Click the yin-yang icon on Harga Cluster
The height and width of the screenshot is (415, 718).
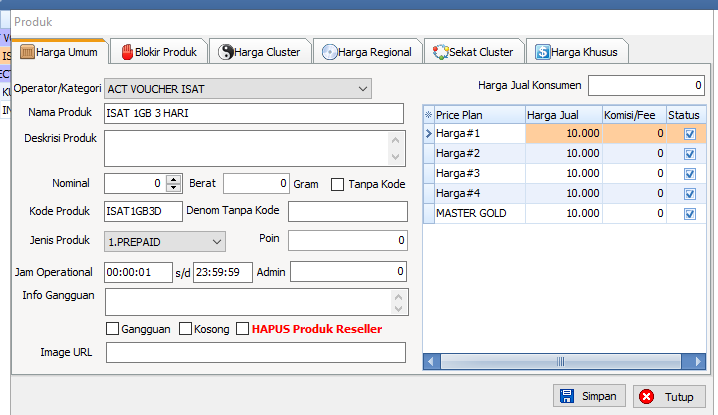click(226, 52)
